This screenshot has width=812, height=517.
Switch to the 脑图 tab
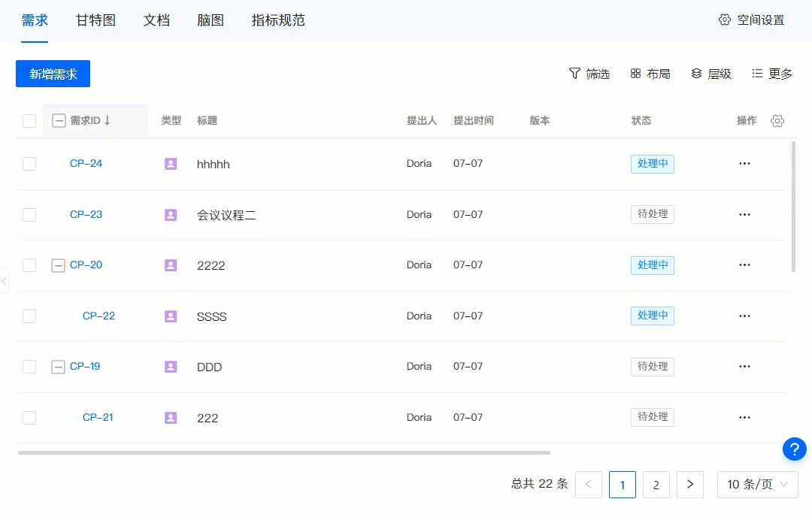point(211,20)
